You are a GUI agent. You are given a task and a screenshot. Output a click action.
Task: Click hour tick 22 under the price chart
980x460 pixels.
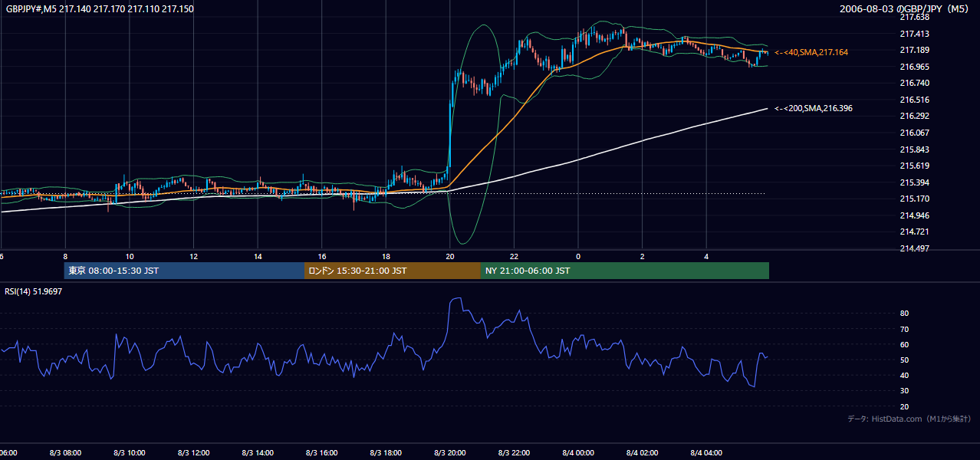(x=515, y=257)
